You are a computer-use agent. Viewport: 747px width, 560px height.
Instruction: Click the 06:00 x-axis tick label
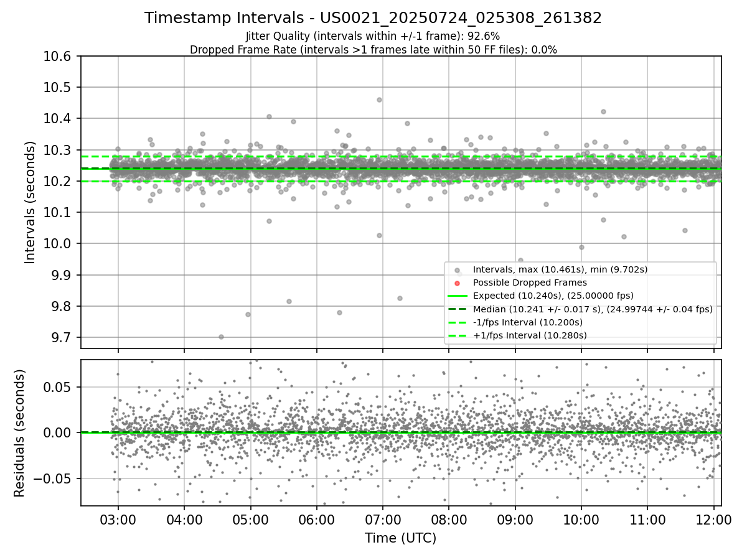317,519
